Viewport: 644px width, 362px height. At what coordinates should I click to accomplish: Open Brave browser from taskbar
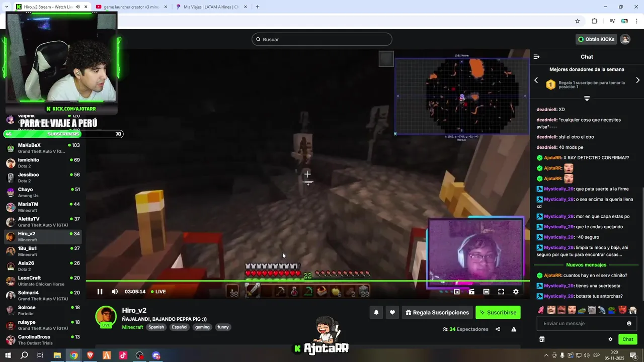[90, 355]
